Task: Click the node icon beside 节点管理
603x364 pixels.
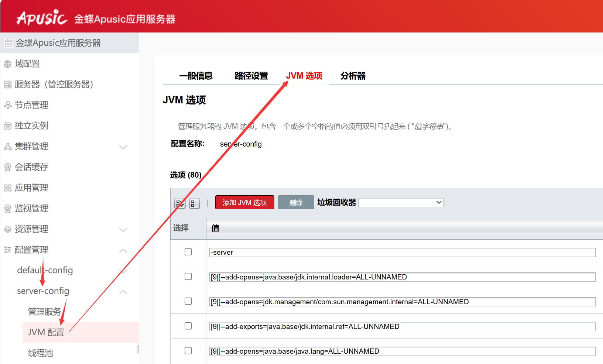Action: pyautogui.click(x=8, y=105)
